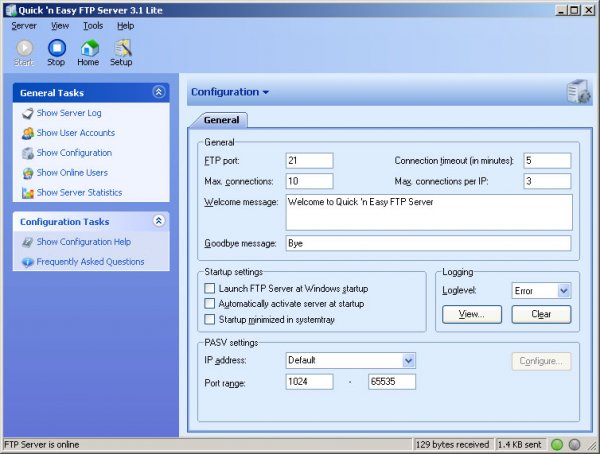This screenshot has width=600, height=454.
Task: Click the FTP port input field
Action: tap(308, 161)
